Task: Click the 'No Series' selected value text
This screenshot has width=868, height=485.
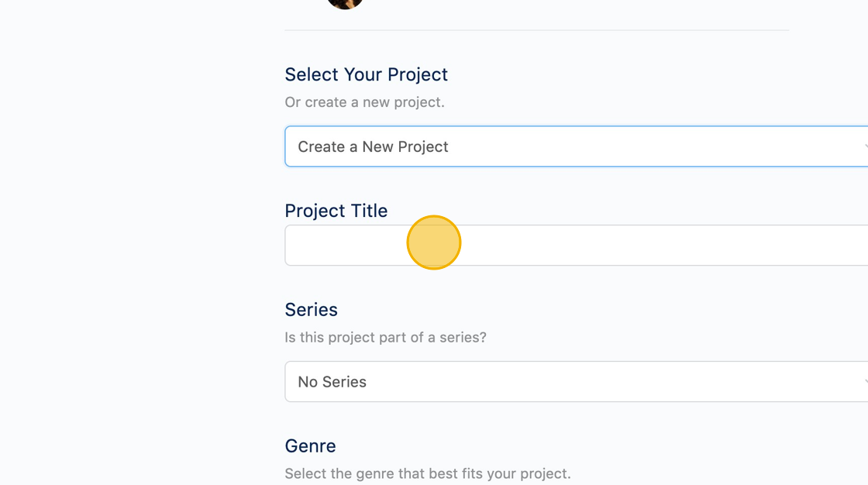Action: pyautogui.click(x=332, y=382)
